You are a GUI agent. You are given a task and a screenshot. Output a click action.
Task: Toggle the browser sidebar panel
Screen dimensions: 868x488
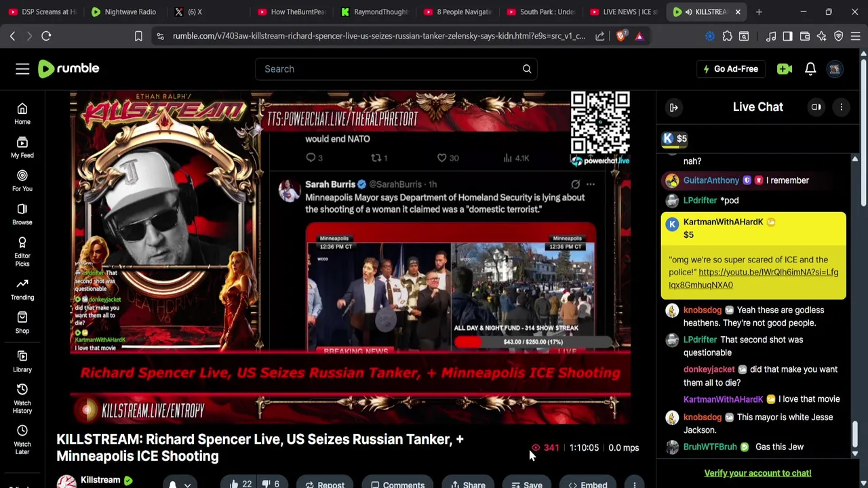(787, 36)
